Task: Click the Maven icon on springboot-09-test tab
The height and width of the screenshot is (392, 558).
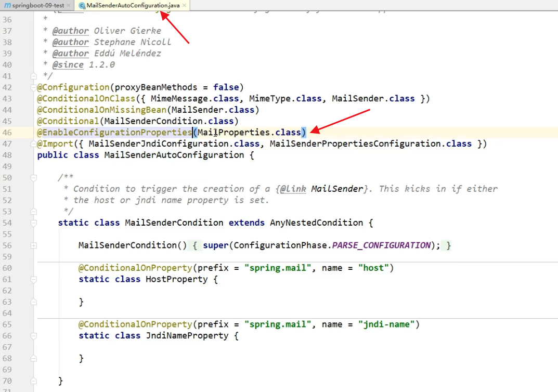Action: pos(7,5)
